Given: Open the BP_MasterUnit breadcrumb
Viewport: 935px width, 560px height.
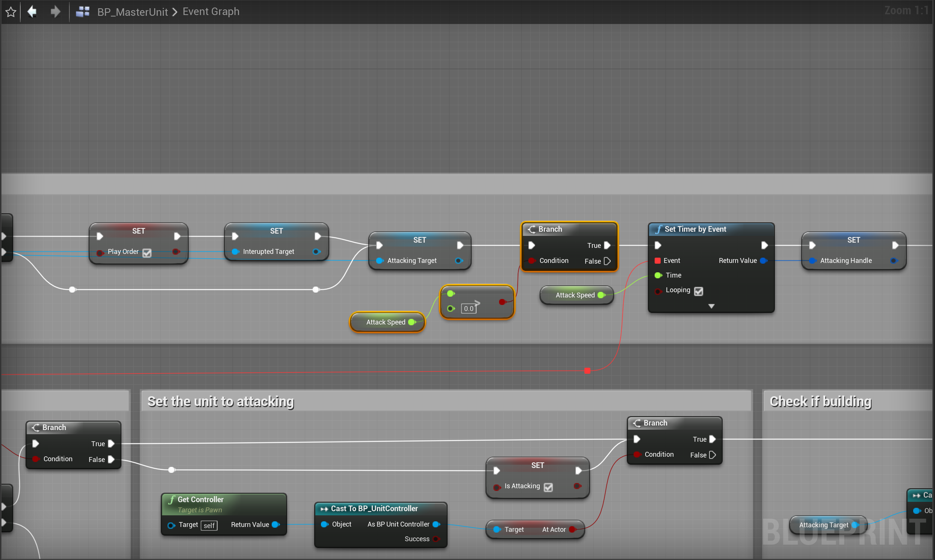Looking at the screenshot, I should 132,12.
